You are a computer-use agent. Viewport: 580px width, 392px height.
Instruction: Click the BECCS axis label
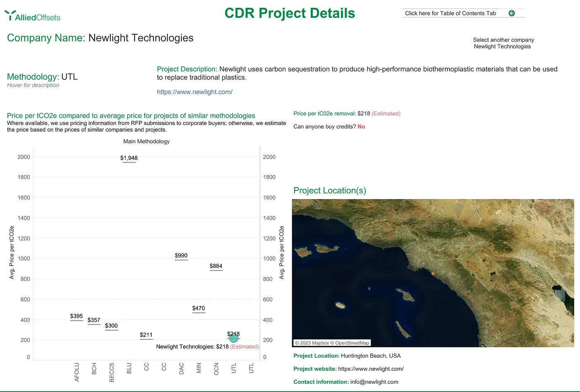(111, 373)
